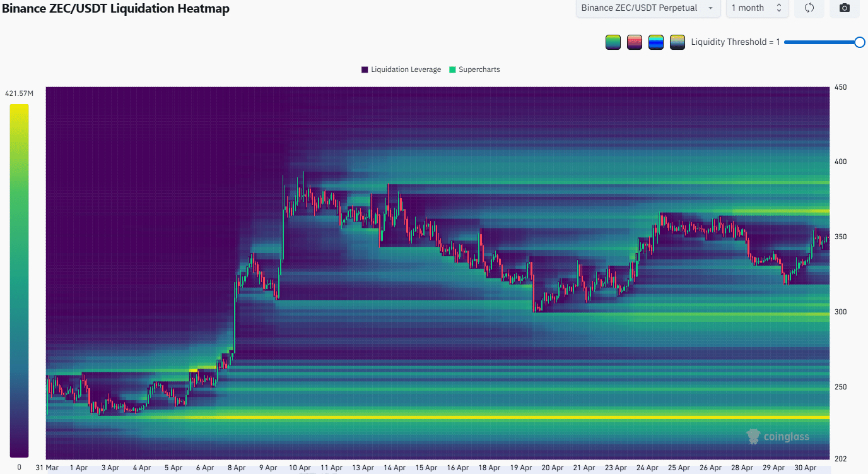Click the 19 Apr date label

coord(521,468)
